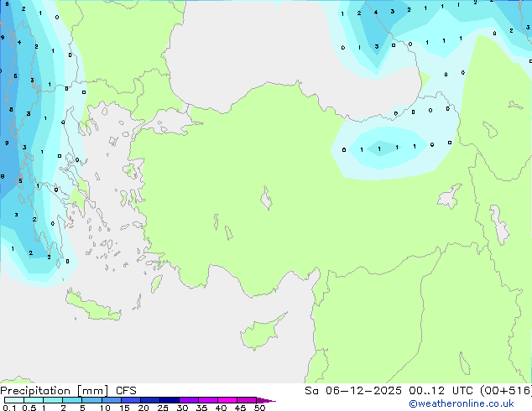Click the '0.5' legend scale label
This screenshot has height=411, width=532.
click(x=29, y=408)
